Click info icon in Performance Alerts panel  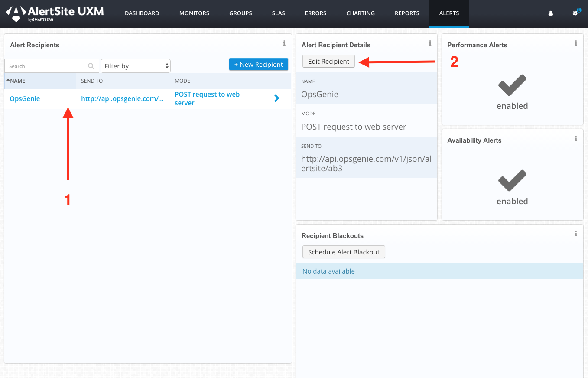pyautogui.click(x=576, y=43)
